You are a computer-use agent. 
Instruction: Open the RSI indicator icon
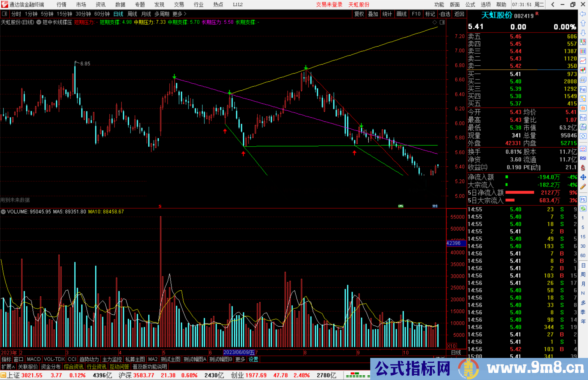583,158
